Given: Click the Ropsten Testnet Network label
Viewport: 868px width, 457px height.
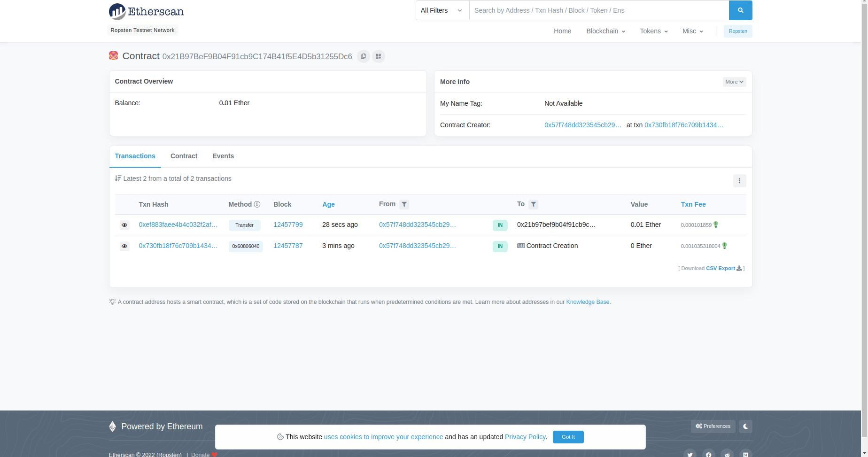Looking at the screenshot, I should [x=142, y=30].
